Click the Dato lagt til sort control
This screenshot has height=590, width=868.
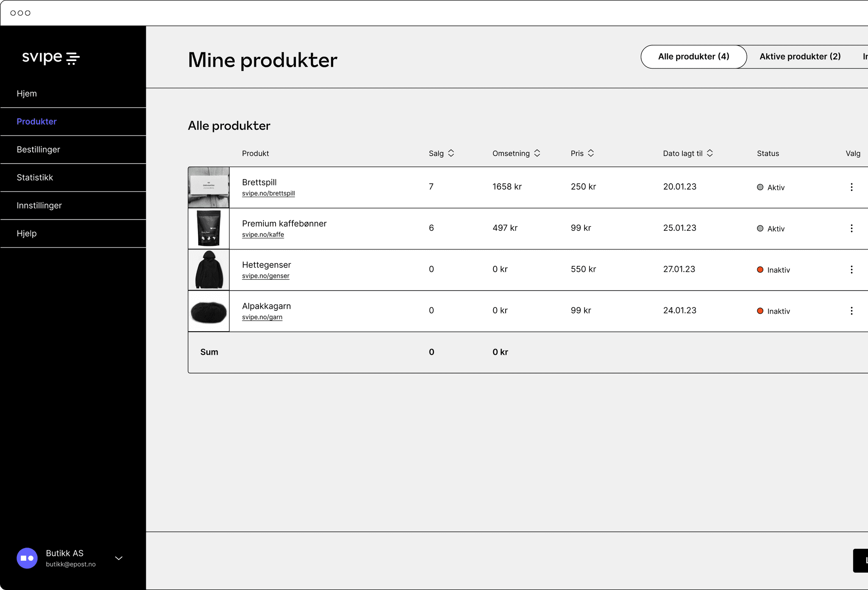click(x=709, y=153)
